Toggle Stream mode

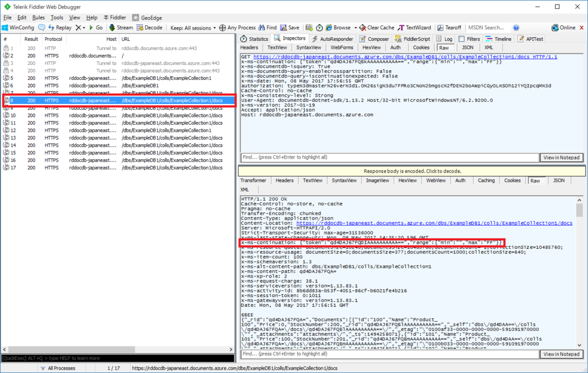[x=121, y=28]
